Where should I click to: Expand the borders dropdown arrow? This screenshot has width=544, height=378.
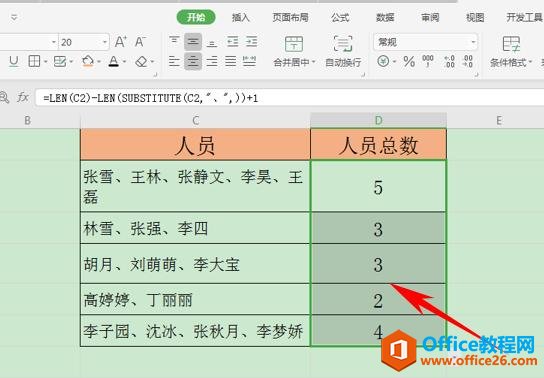click(x=45, y=62)
